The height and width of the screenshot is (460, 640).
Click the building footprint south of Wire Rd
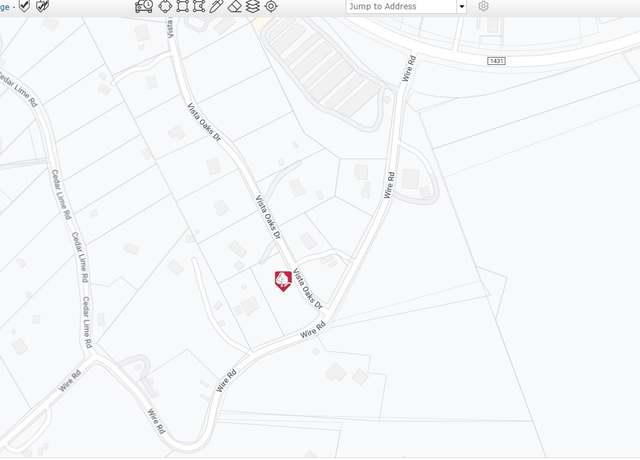(x=336, y=372)
